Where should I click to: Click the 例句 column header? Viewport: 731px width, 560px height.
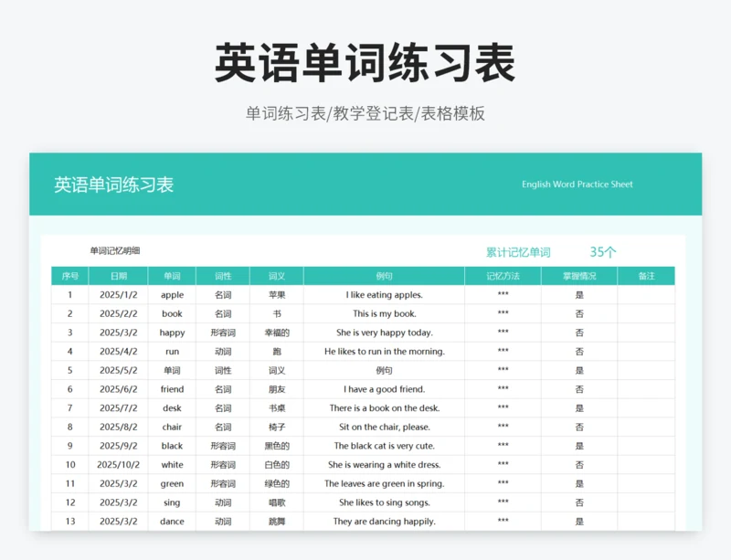pyautogui.click(x=384, y=276)
